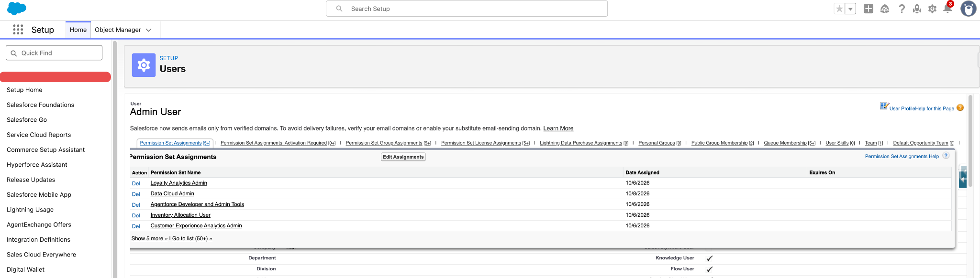
Task: Toggle the Flow User checkbox
Action: pos(709,269)
